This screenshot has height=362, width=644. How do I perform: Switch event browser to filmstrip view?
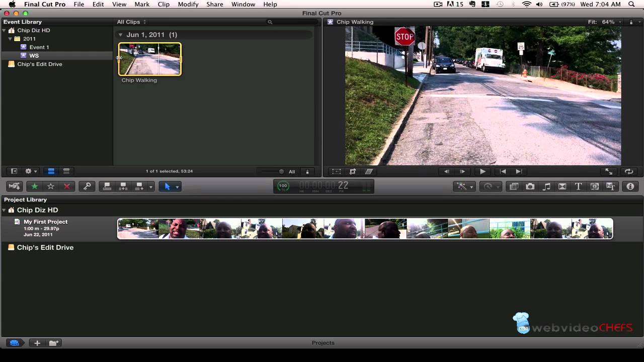coord(51,171)
